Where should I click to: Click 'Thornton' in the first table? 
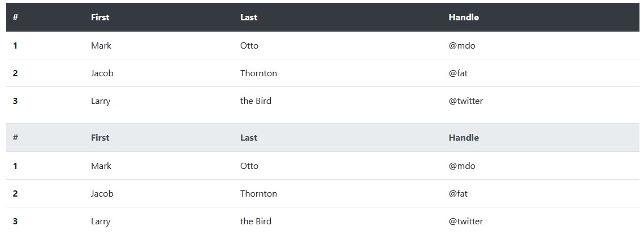click(x=259, y=73)
